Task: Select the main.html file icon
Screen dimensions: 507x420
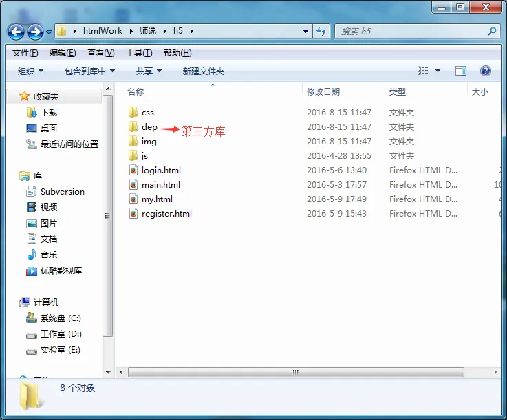Action: (133, 184)
